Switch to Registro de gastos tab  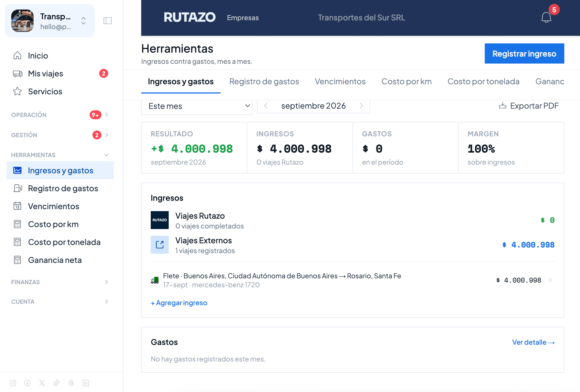click(x=264, y=81)
